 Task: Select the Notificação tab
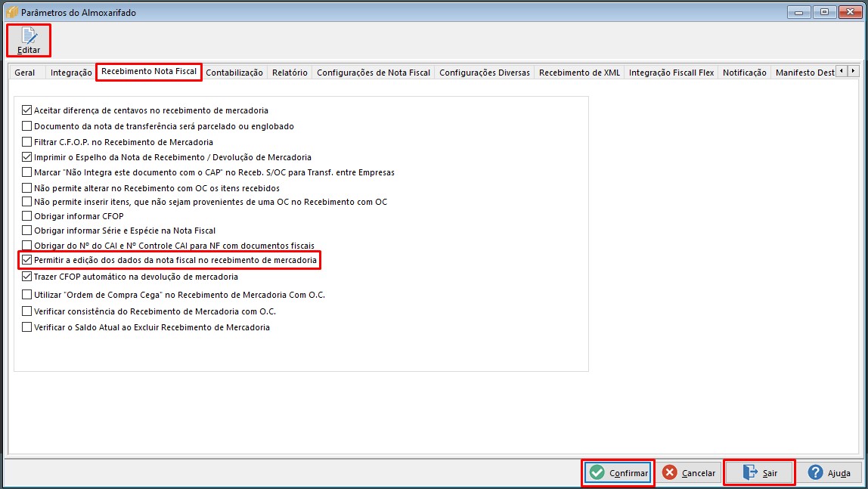click(744, 73)
